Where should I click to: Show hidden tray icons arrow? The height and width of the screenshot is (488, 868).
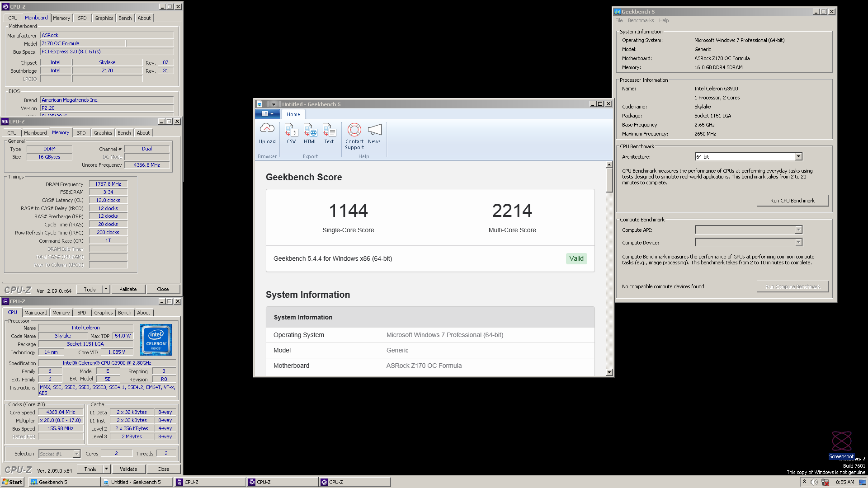point(804,482)
